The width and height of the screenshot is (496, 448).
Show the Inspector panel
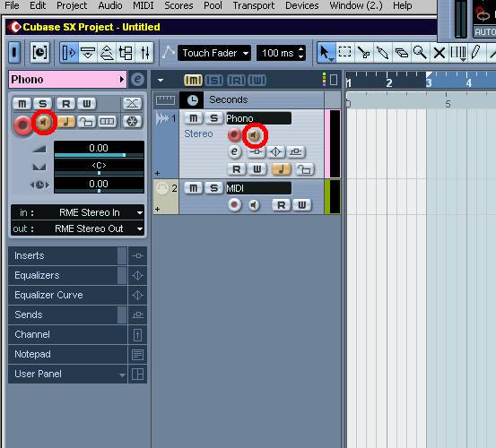(x=69, y=53)
